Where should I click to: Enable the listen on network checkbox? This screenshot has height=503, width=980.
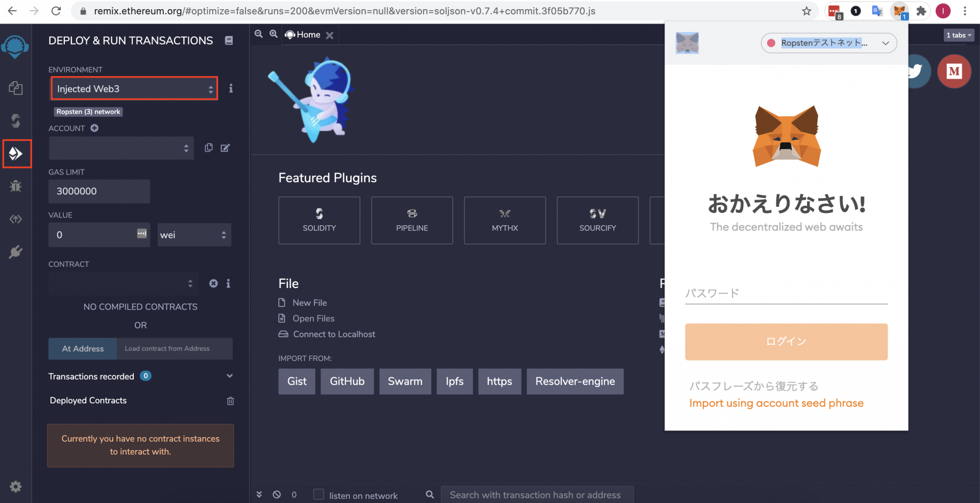pos(318,494)
